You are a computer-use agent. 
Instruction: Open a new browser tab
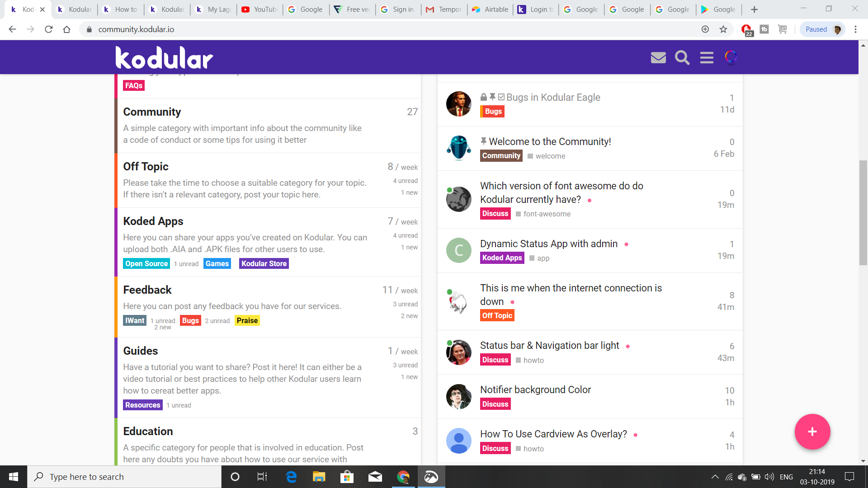click(x=754, y=9)
